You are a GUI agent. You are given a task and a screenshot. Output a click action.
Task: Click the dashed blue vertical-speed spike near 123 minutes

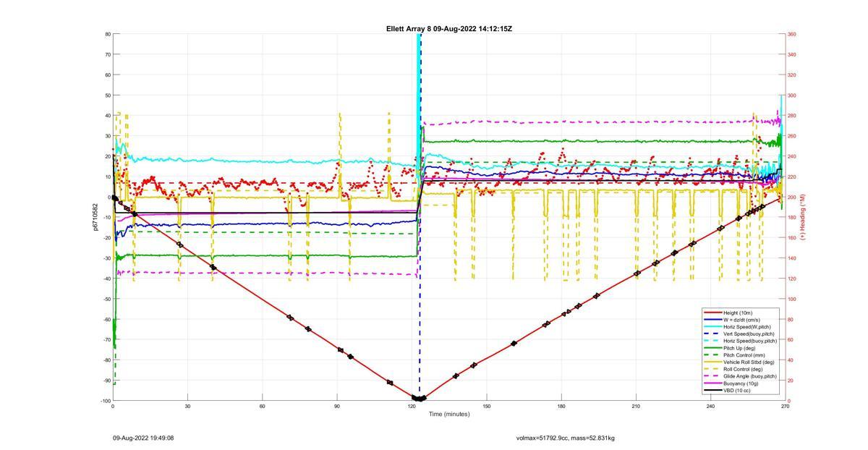click(420, 217)
